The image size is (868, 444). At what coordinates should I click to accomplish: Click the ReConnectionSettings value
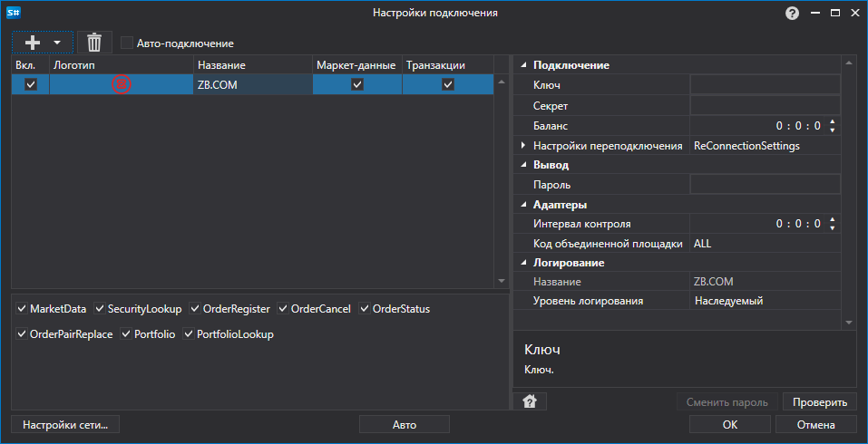coord(746,146)
